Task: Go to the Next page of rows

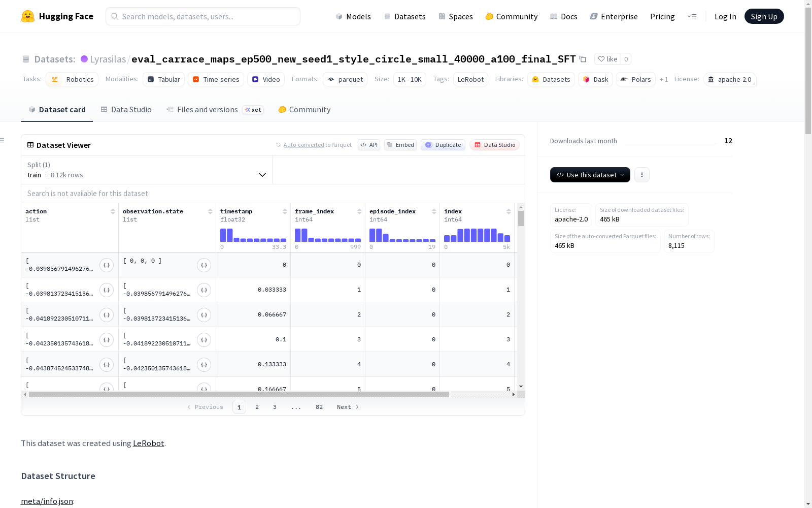Action: tap(348, 407)
